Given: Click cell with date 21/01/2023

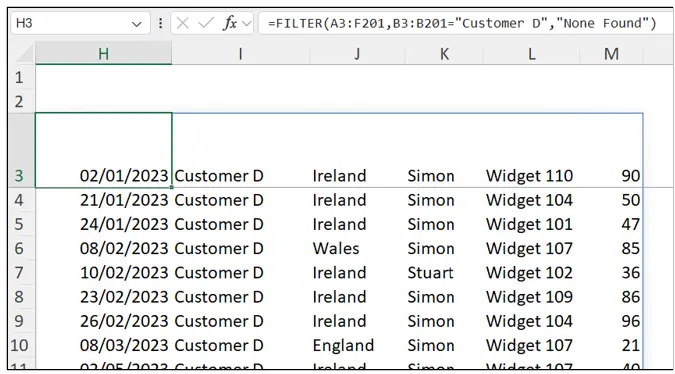Looking at the screenshot, I should [x=103, y=200].
